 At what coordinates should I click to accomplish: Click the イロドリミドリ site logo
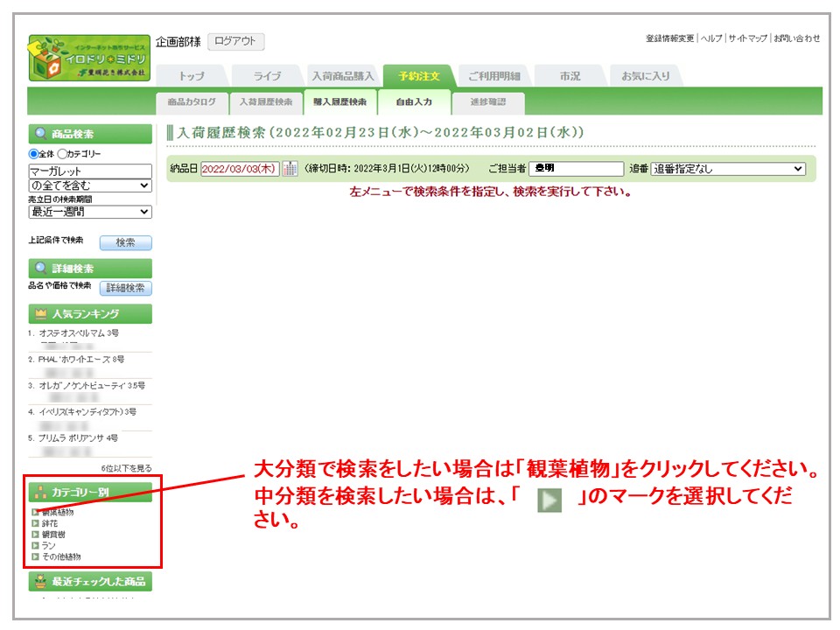pyautogui.click(x=89, y=58)
